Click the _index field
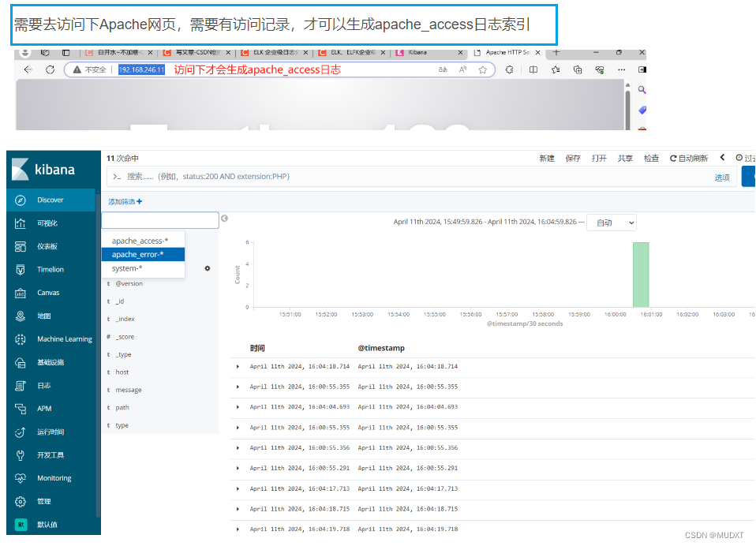The height and width of the screenshot is (546, 756). [x=125, y=319]
